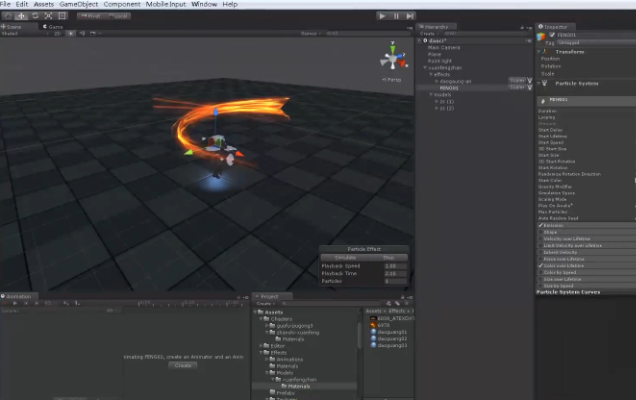Screen dimensions: 636x400
Task: Switch to the Game tab
Action: (53, 27)
